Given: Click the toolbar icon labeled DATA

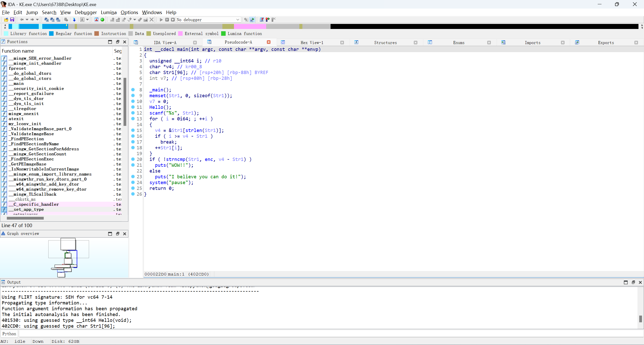Looking at the screenshot, I should coord(118,20).
